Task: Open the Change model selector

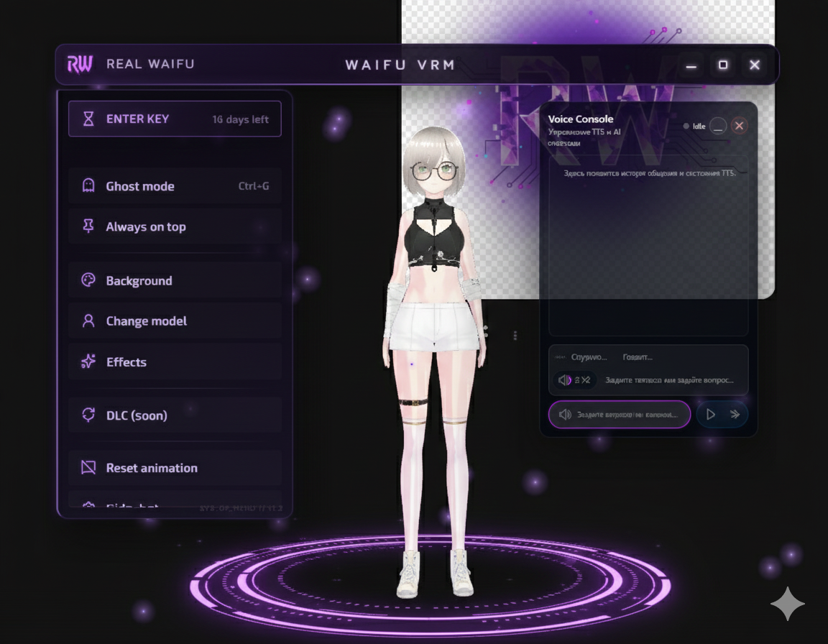Action: pos(175,321)
